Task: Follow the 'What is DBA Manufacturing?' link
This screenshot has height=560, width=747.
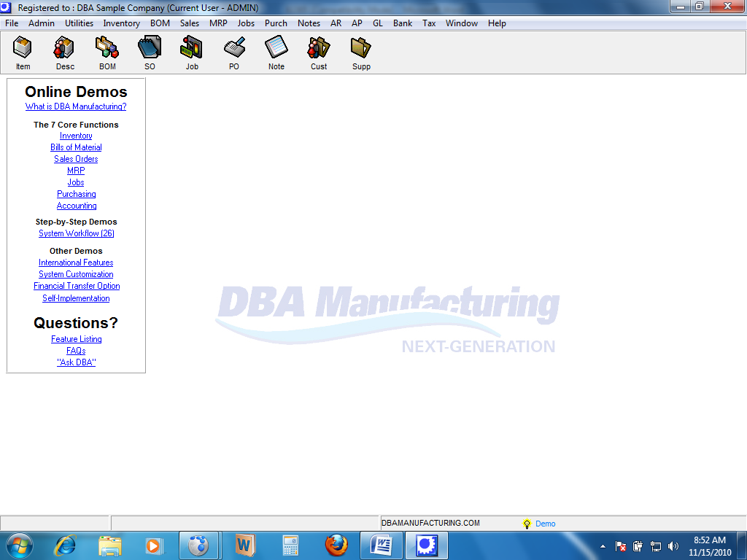Action: [x=76, y=106]
